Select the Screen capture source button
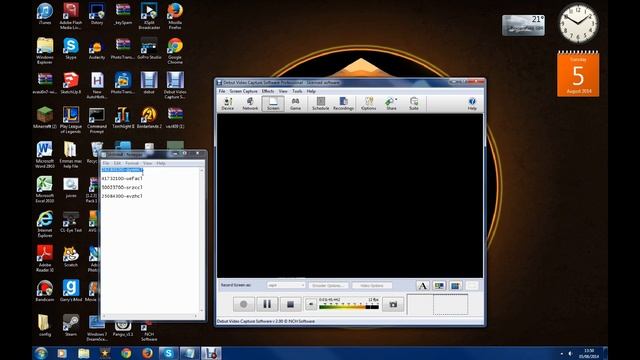Screen dimensions: 640x360 pos(273,104)
